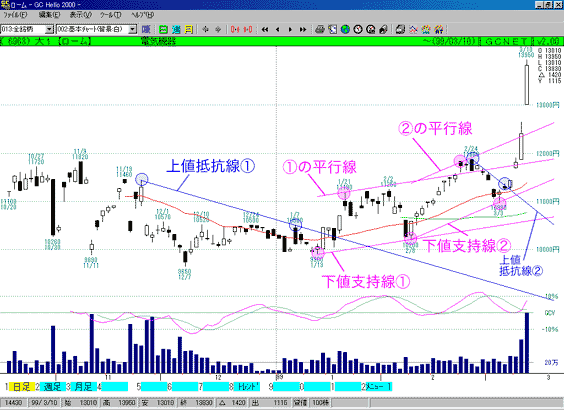
Task: Click the red 0+ toolbar icon
Action: point(235,29)
